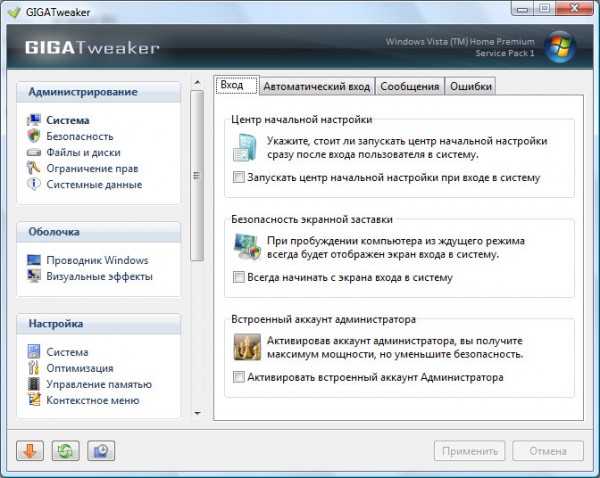Enable Запускать центр начальной настройки checkbox
Screen dimensions: 600x478
239,177
